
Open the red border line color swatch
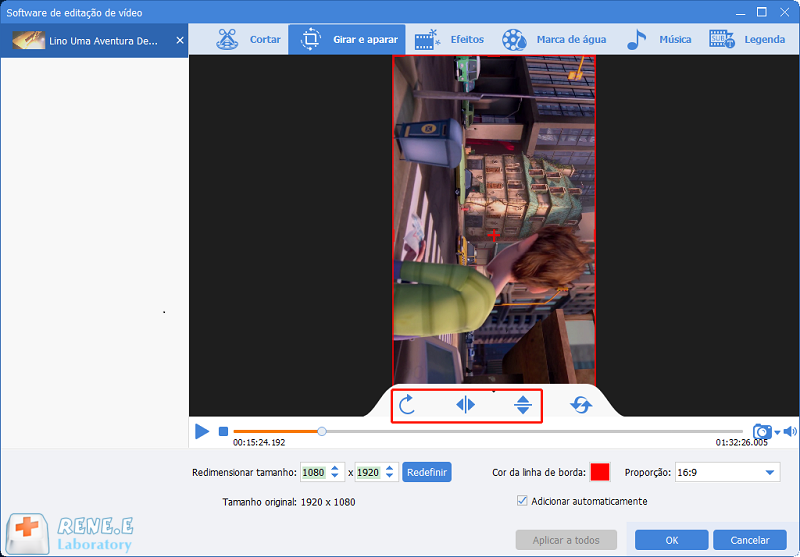point(600,472)
